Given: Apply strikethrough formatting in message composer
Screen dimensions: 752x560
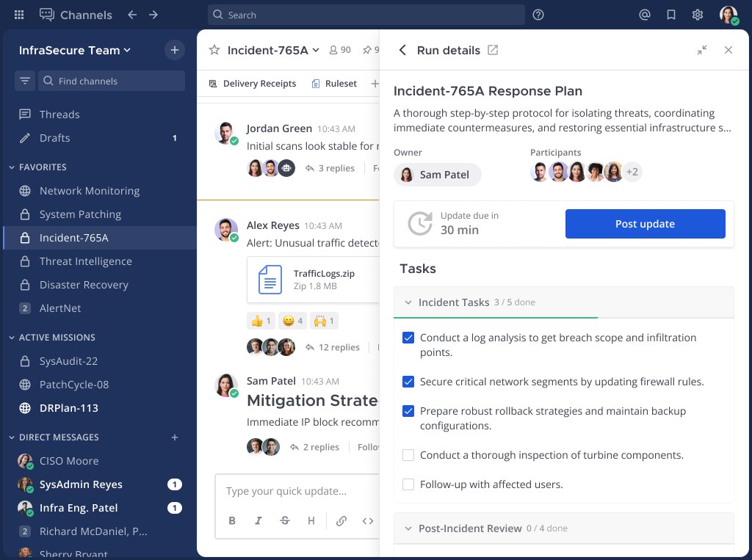Looking at the screenshot, I should [285, 520].
